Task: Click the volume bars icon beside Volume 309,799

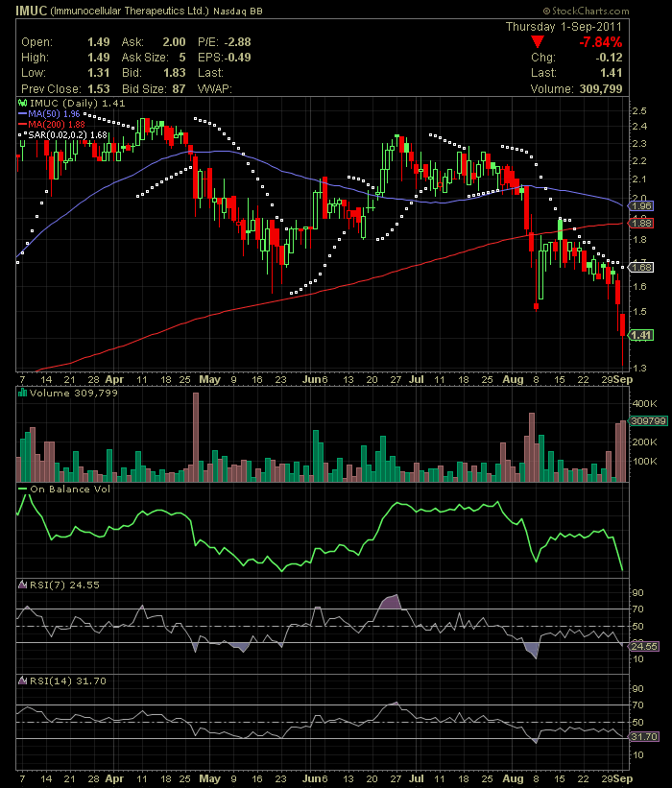Action: (x=22, y=393)
